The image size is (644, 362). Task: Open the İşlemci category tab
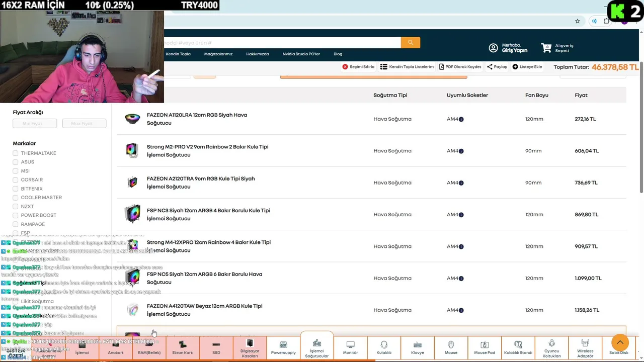[82, 348]
